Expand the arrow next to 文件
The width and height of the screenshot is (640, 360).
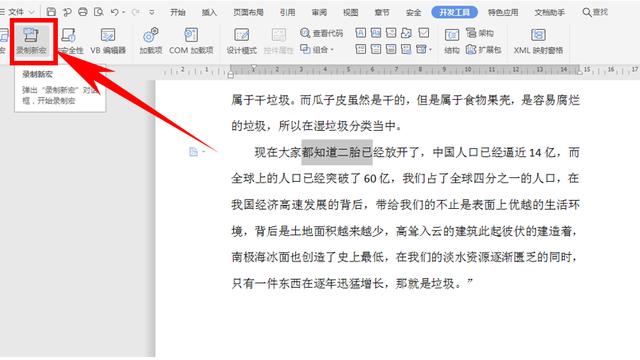pyautogui.click(x=31, y=12)
